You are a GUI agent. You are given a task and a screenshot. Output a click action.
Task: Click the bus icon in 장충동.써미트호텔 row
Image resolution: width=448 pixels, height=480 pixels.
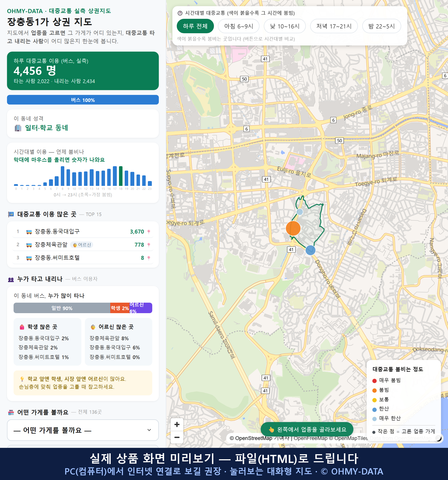29,258
